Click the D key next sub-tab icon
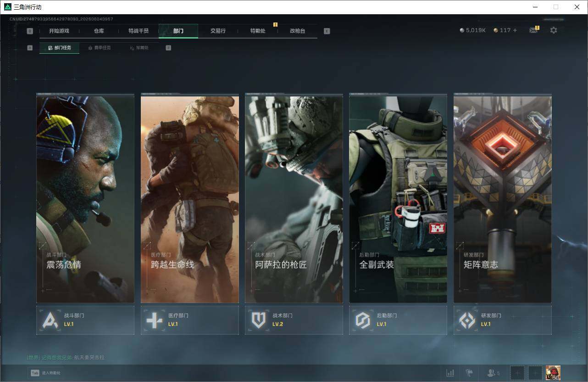The height and width of the screenshot is (382, 588). coord(168,48)
